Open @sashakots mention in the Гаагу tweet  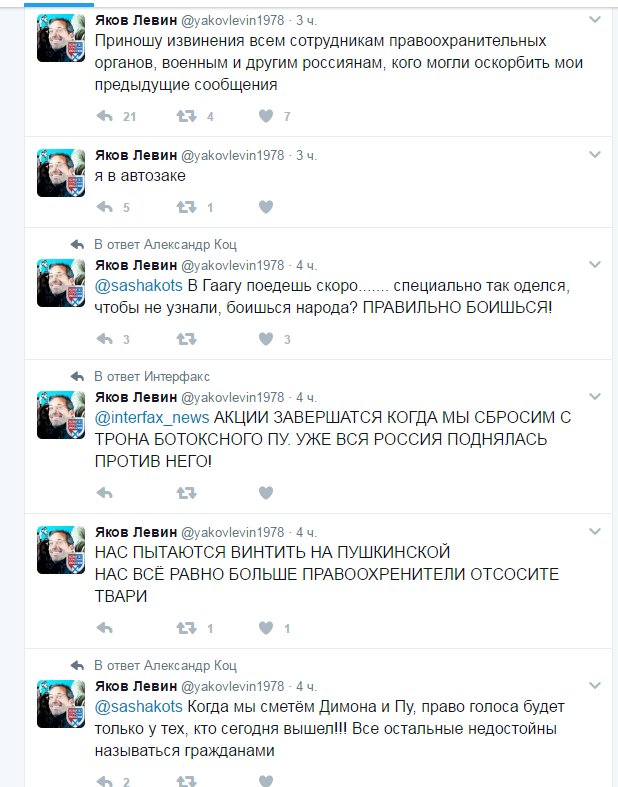coord(139,285)
